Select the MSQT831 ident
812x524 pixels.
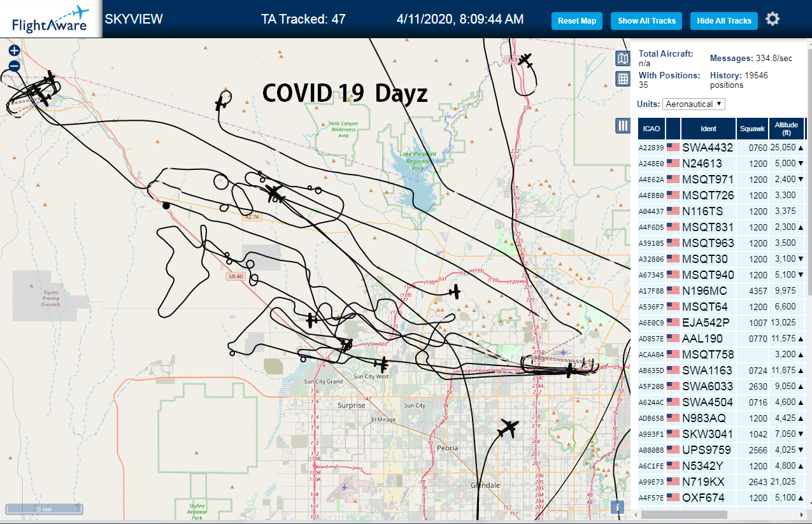pyautogui.click(x=708, y=227)
